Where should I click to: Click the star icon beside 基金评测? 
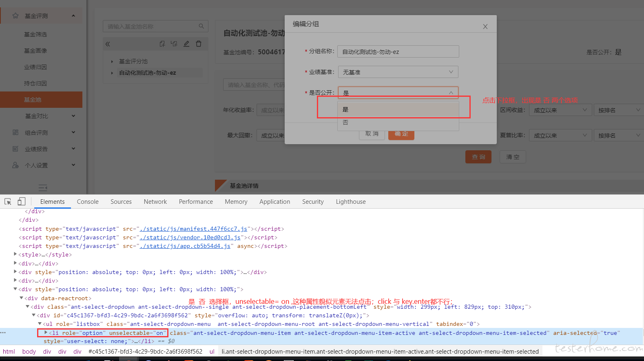pos(15,16)
